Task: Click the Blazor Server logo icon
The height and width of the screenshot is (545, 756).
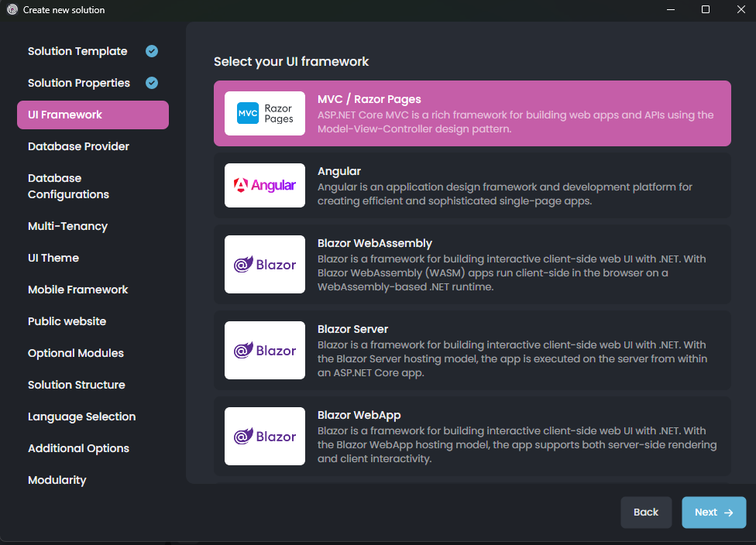Action: [264, 350]
